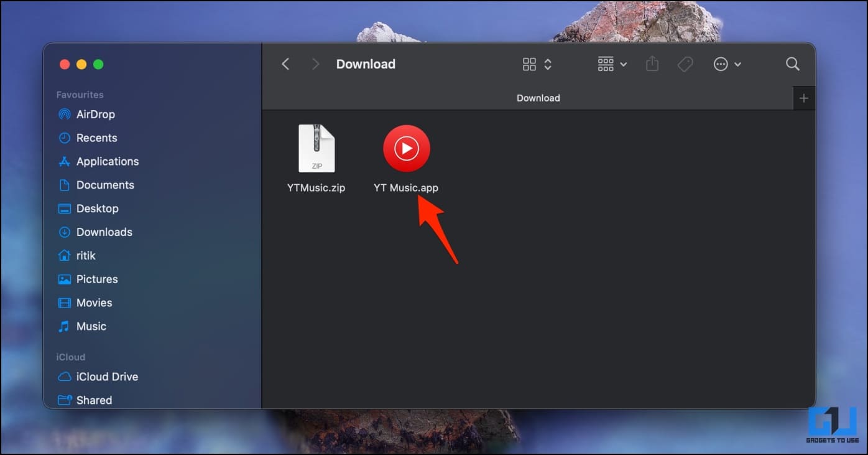Click the Search magnifier icon
The width and height of the screenshot is (868, 455).
[x=792, y=64]
